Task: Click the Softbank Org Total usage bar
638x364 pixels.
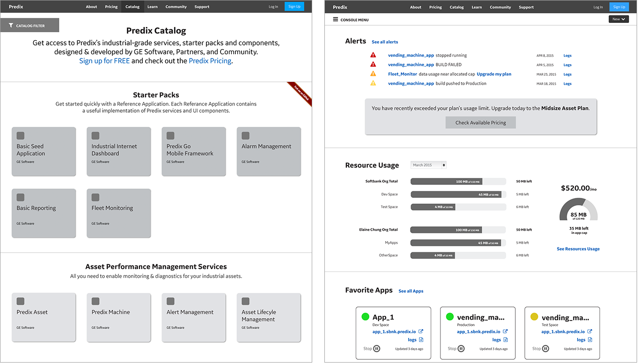Action: tap(458, 182)
